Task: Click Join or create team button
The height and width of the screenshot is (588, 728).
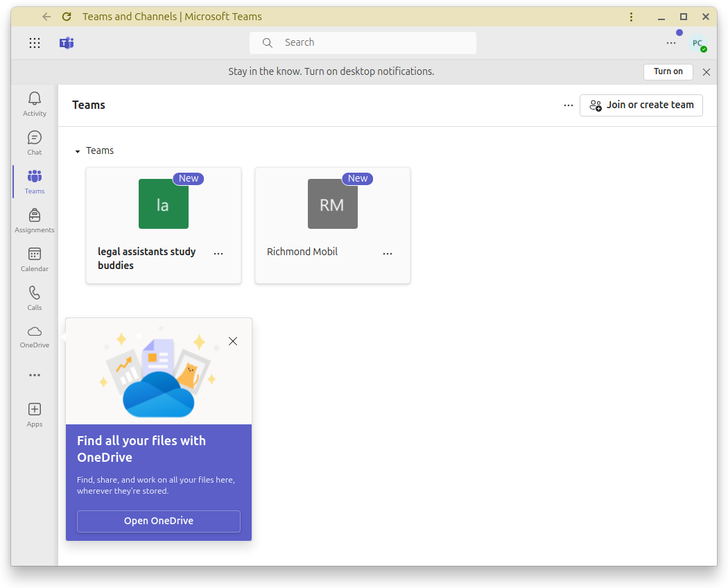Action: coord(641,105)
